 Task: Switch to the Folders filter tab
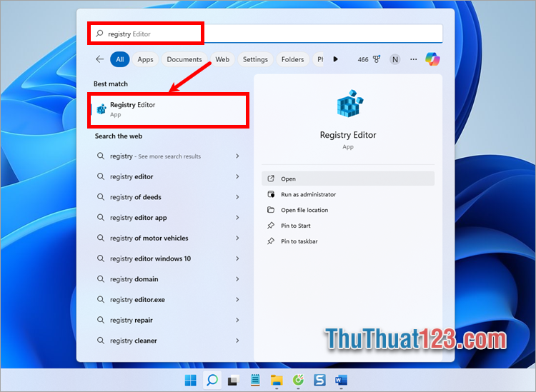point(292,59)
